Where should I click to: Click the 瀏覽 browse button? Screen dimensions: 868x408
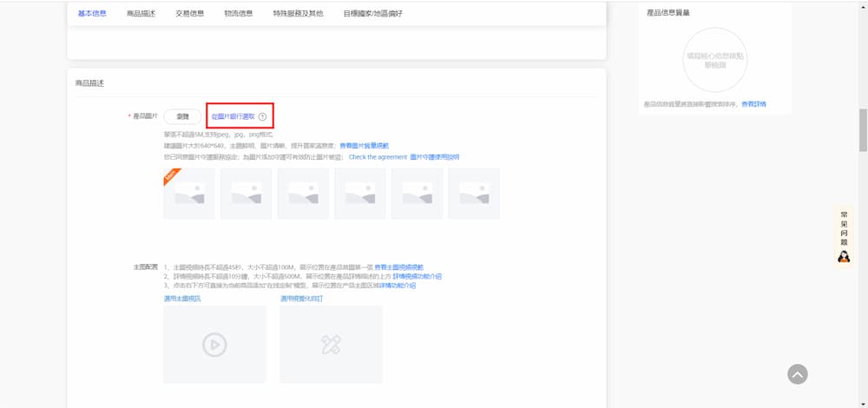(182, 116)
